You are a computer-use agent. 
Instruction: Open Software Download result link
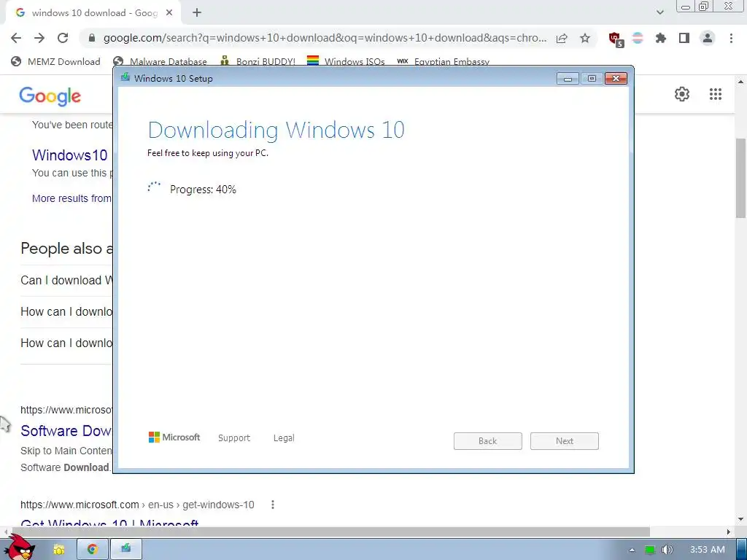66,430
